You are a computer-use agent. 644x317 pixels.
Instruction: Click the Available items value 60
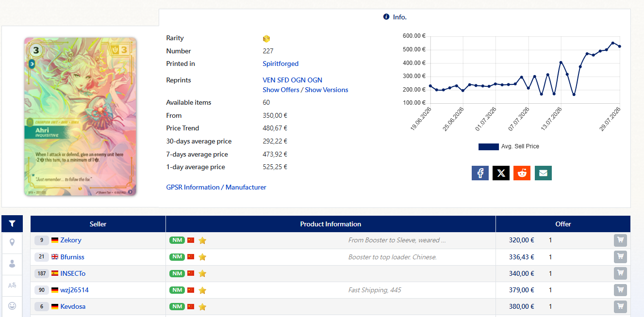point(266,102)
